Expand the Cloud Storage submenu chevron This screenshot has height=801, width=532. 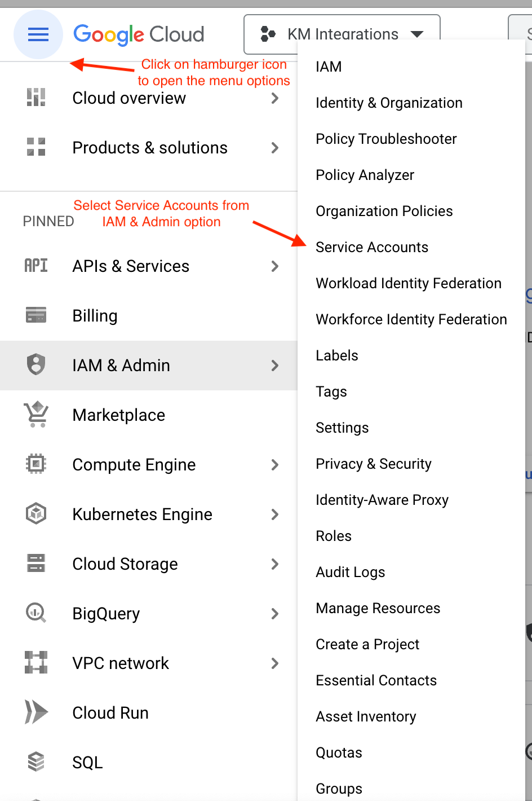click(275, 564)
